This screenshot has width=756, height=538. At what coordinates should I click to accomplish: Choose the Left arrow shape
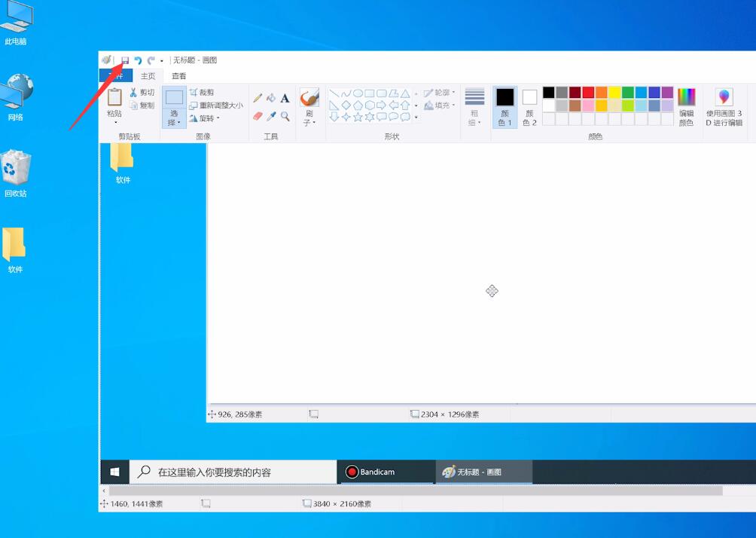click(393, 105)
